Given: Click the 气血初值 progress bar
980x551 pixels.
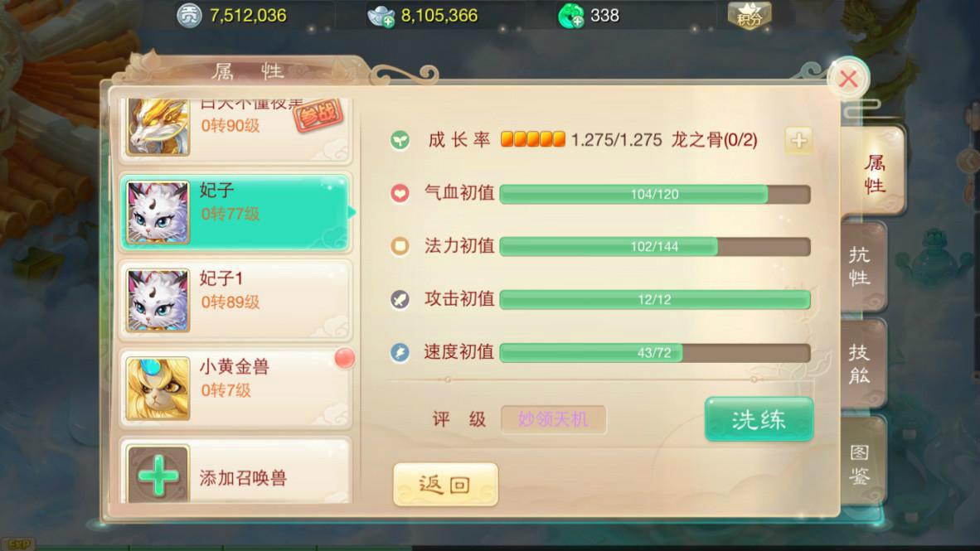Looking at the screenshot, I should tap(654, 194).
